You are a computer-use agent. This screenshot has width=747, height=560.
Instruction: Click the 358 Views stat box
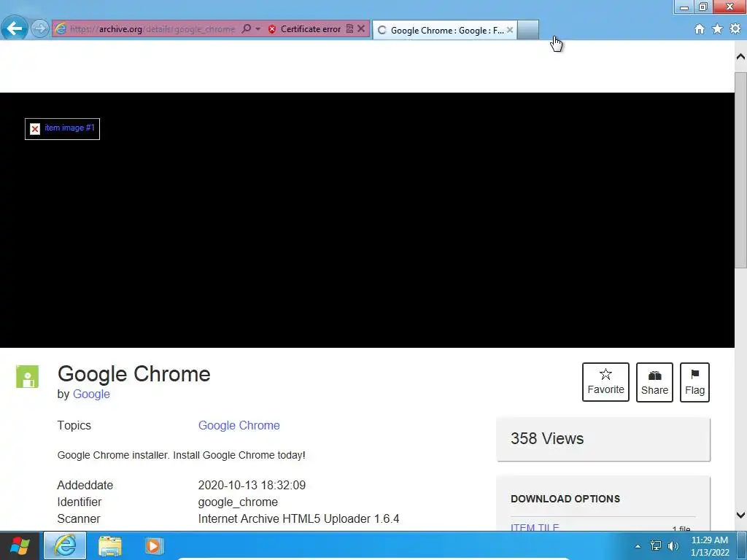tap(603, 439)
